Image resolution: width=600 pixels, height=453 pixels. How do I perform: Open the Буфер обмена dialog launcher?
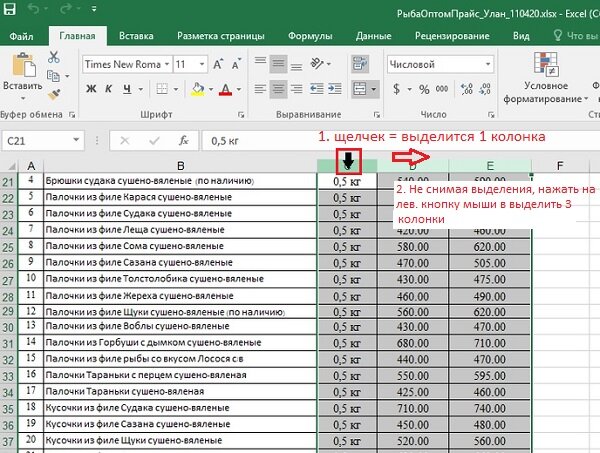coord(72,114)
